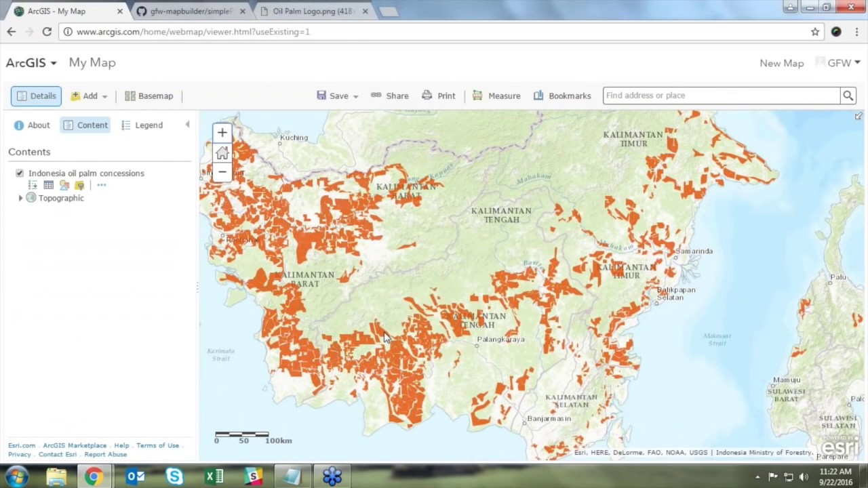Zoom out on the map
This screenshot has width=868, height=488.
point(222,172)
